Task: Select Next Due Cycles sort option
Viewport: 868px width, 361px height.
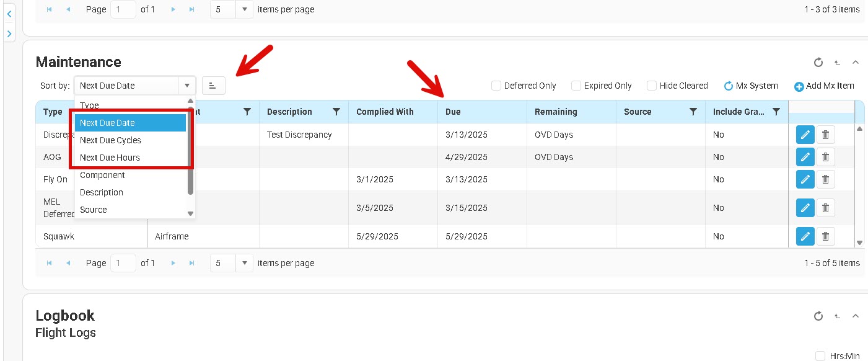Action: (110, 140)
